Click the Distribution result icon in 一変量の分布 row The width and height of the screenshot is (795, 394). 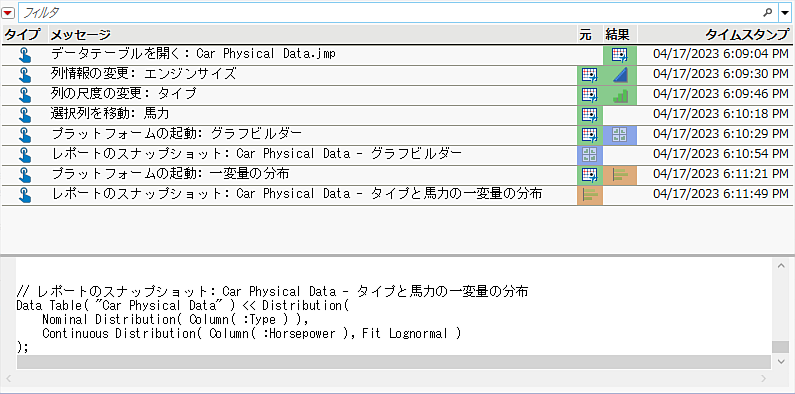620,175
